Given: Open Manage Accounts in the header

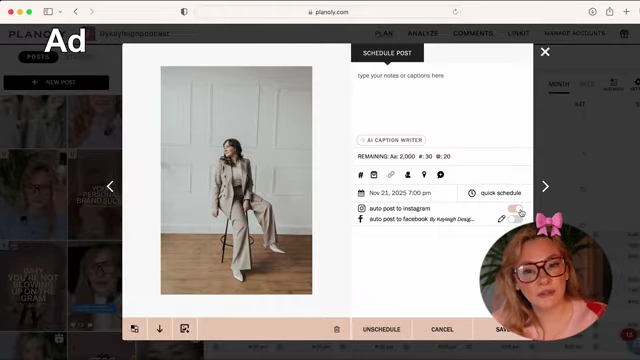Looking at the screenshot, I should 574,33.
